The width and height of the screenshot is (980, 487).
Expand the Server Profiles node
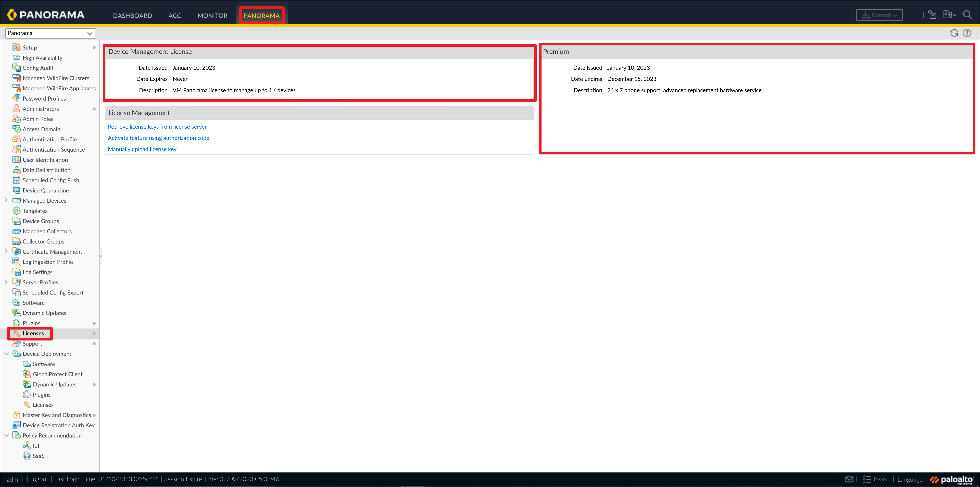coord(6,282)
